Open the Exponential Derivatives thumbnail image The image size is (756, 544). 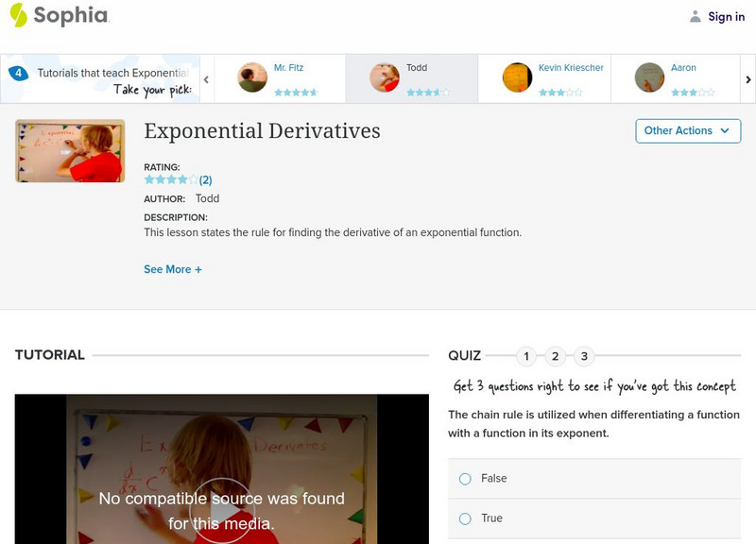[68, 149]
